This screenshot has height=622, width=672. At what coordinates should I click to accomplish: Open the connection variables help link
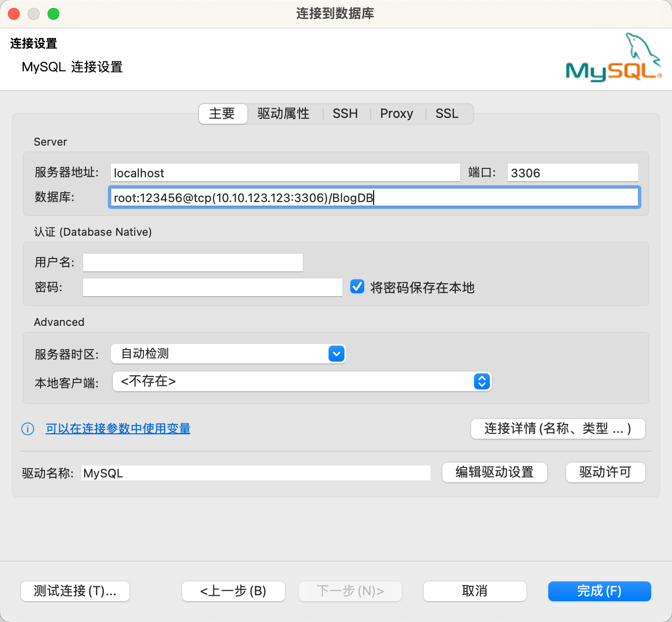[118, 428]
